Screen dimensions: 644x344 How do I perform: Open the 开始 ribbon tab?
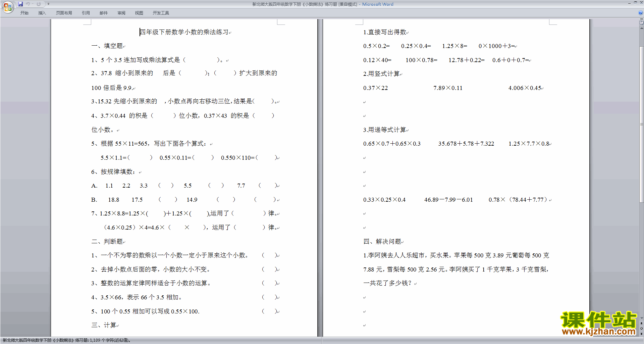[x=24, y=13]
